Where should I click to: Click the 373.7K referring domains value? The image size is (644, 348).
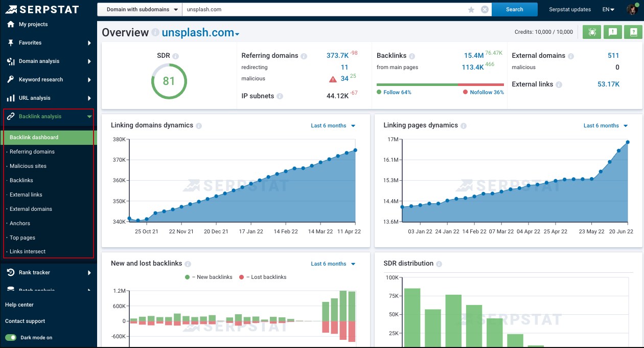tap(337, 55)
